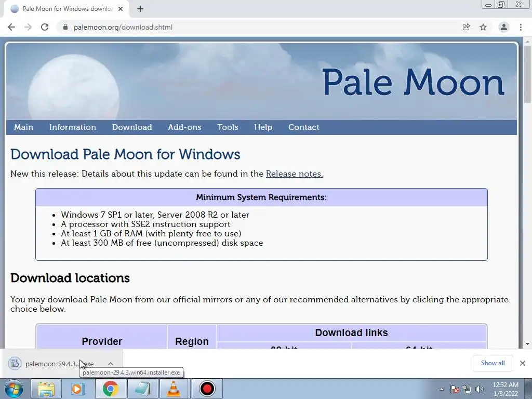532x399 pixels.
Task: Click the browser forward arrow
Action: coord(28,27)
